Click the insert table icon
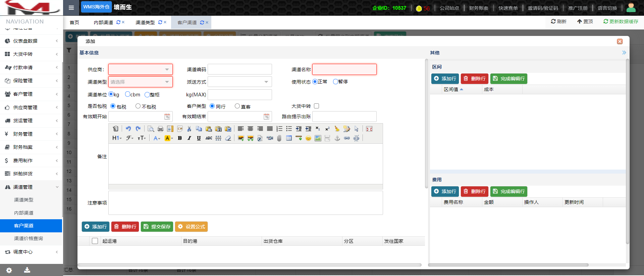The height and width of the screenshot is (276, 644). click(x=289, y=138)
